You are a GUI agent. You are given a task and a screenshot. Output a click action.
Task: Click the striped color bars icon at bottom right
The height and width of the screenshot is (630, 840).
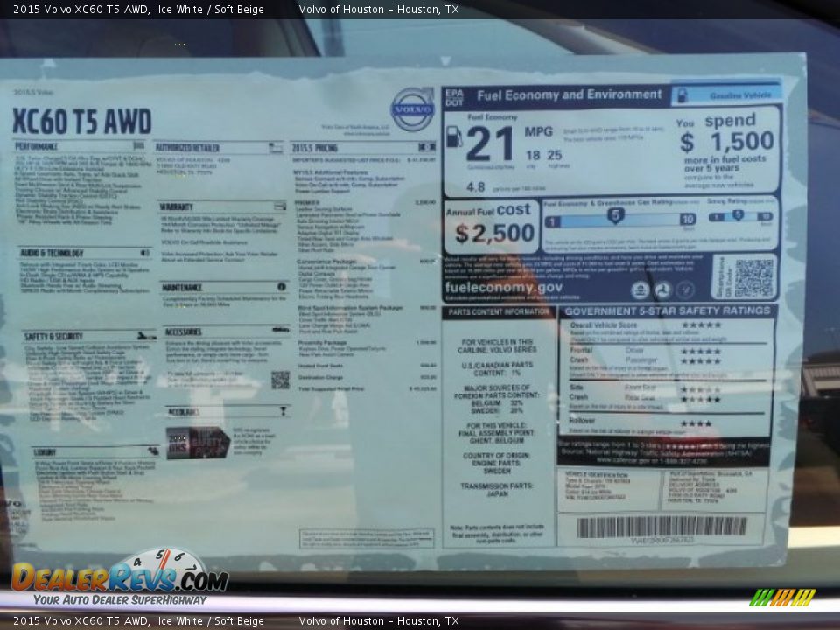782,598
